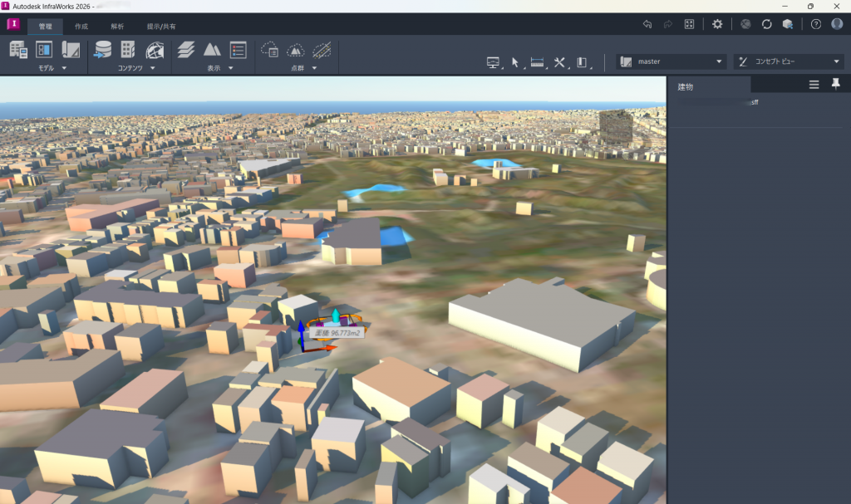Image resolution: width=851 pixels, height=504 pixels.
Task: Open the surface layers stacked-sheets icon
Action: click(186, 50)
